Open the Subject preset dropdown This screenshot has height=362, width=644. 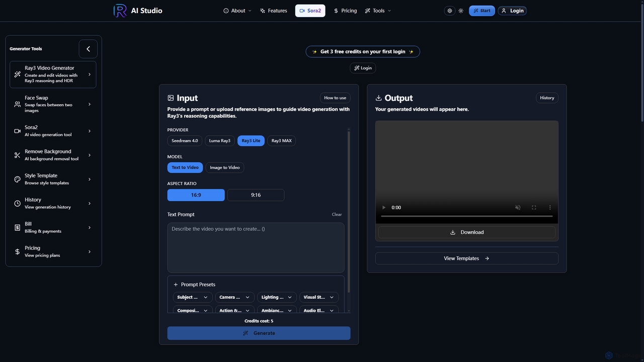(193, 297)
